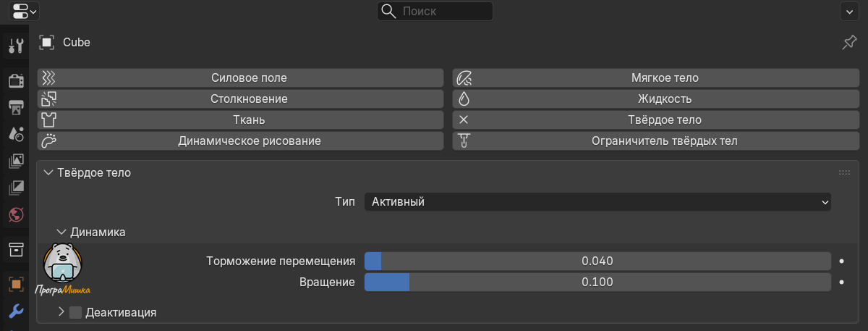Click the Силовое поле force field icon
Viewport: 868px width, 331px height.
[x=48, y=78]
